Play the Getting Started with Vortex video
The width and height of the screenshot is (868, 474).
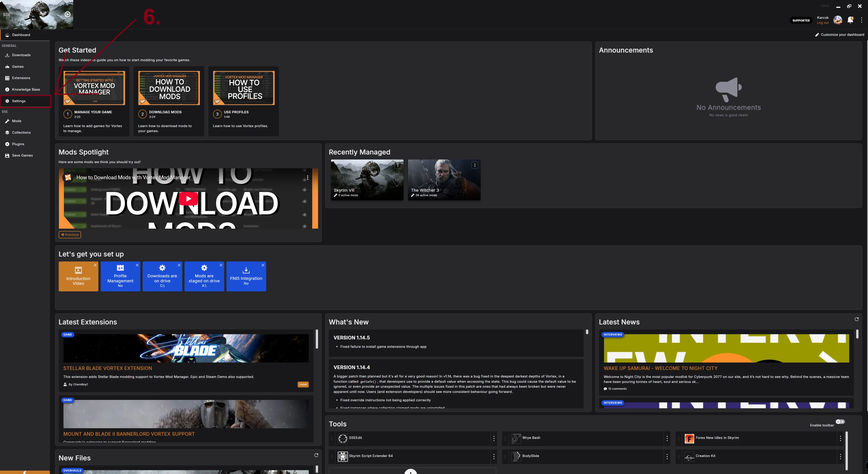[x=94, y=88]
